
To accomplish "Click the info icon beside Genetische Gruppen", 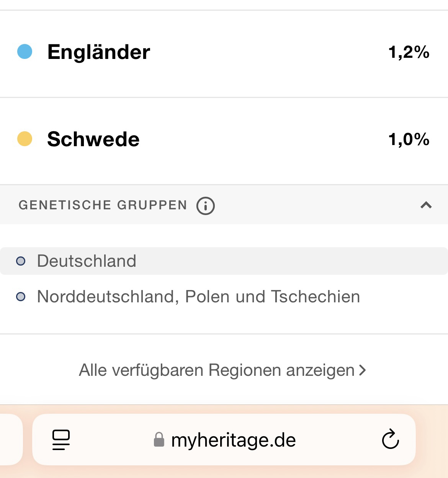I will 206,206.
